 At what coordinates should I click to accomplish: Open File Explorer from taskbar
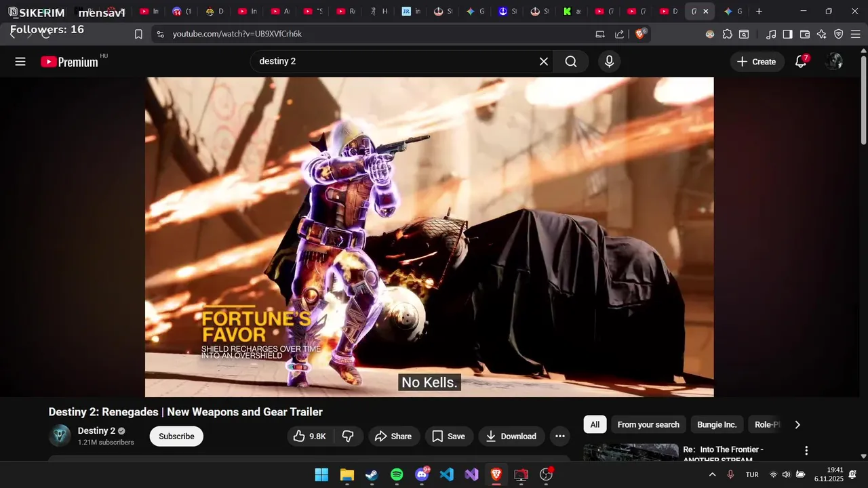click(347, 474)
